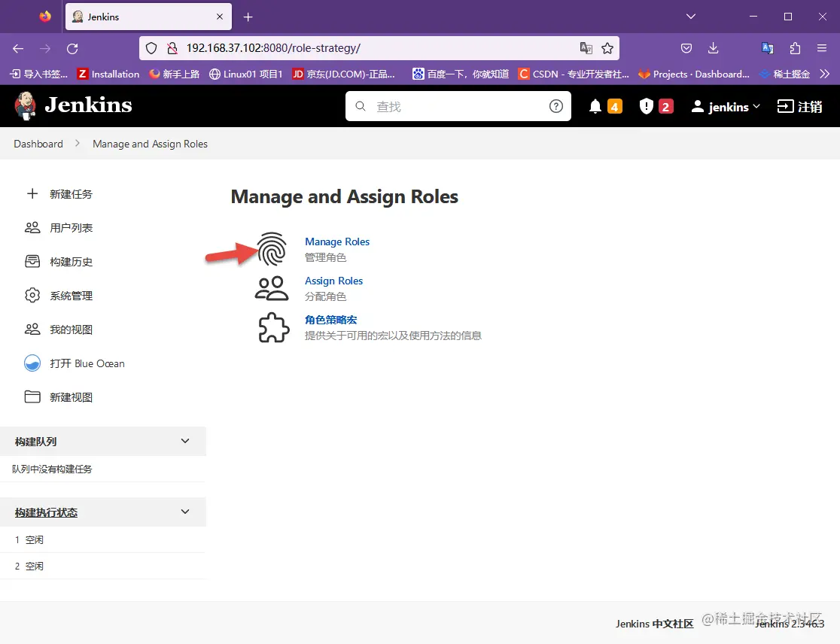Click executor 1 空闲 row
Screen dimensions: 840x644
103,539
